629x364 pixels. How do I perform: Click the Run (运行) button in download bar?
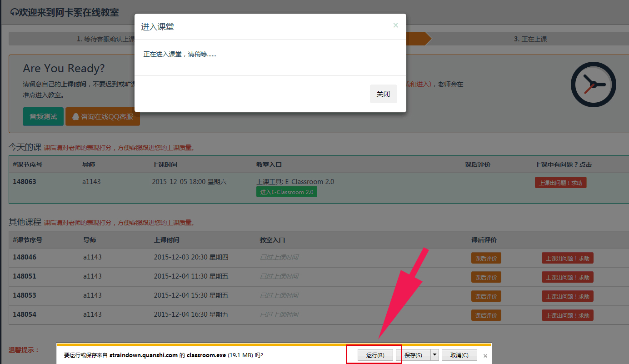pos(375,355)
